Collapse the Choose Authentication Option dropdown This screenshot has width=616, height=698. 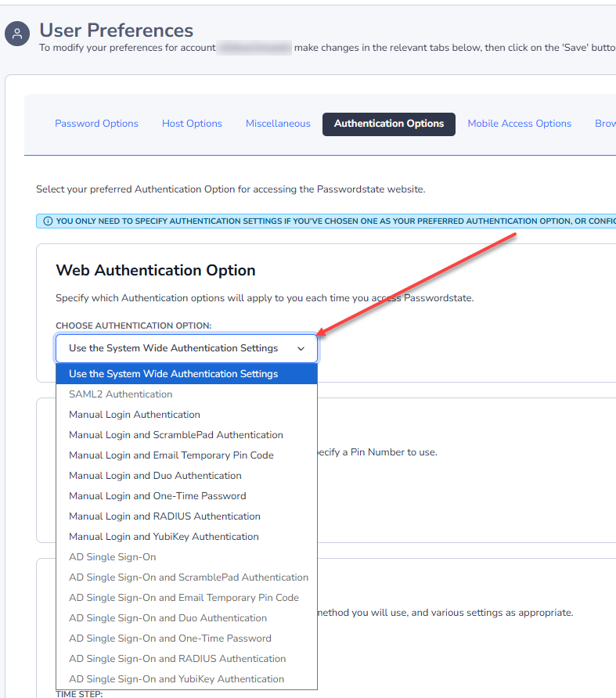tap(186, 348)
